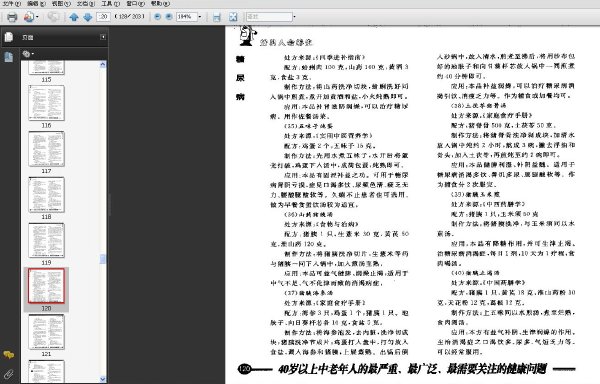Open the 帮助 (Help) menu
Image resolution: width=600 pixels, height=384 pixels.
(160, 3)
